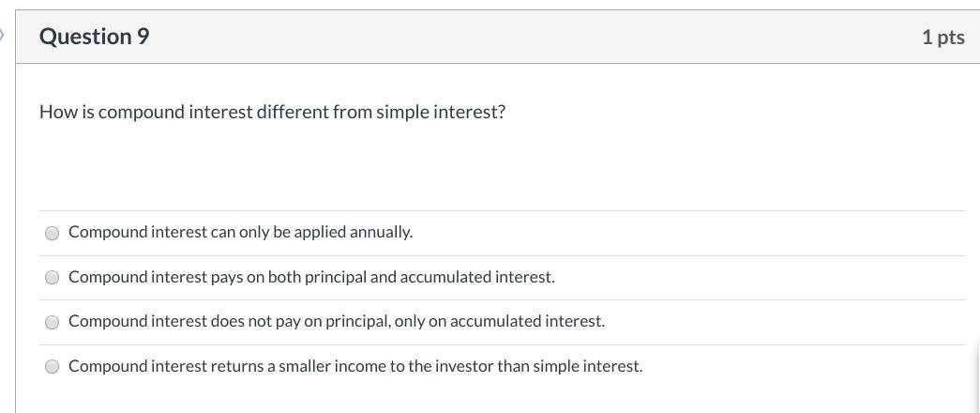Click the 'Compound interest can only be applied annually' label
Image resolution: width=980 pixels, height=413 pixels.
[x=240, y=232]
